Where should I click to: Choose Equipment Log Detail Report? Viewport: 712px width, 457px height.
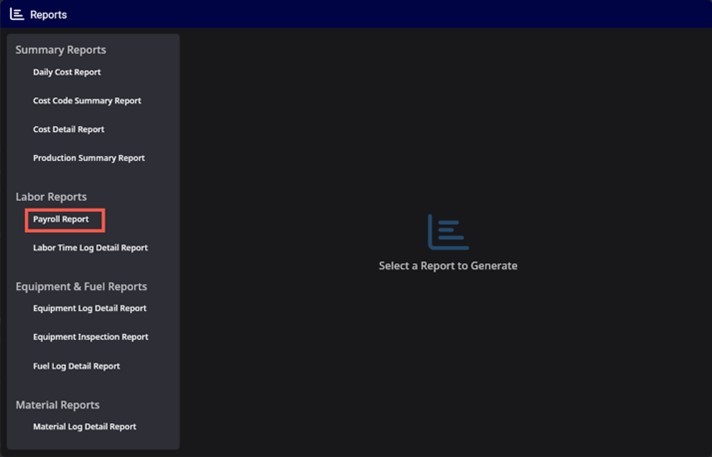[x=89, y=308]
